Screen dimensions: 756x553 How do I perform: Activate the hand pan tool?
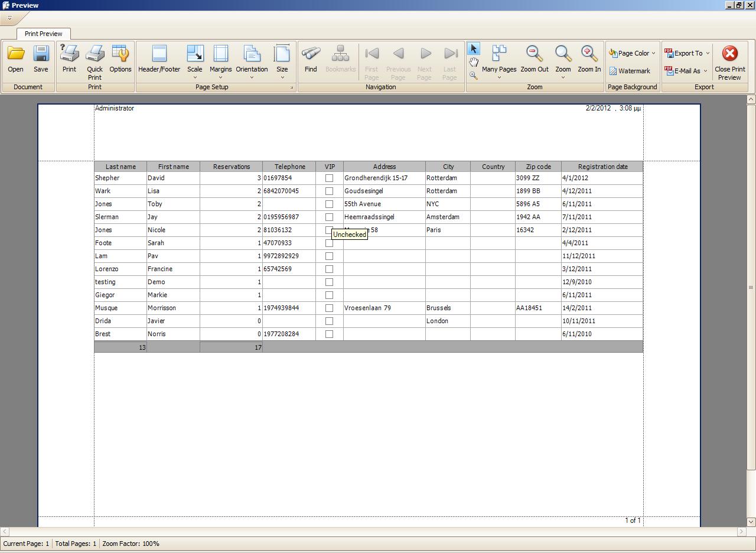[474, 62]
